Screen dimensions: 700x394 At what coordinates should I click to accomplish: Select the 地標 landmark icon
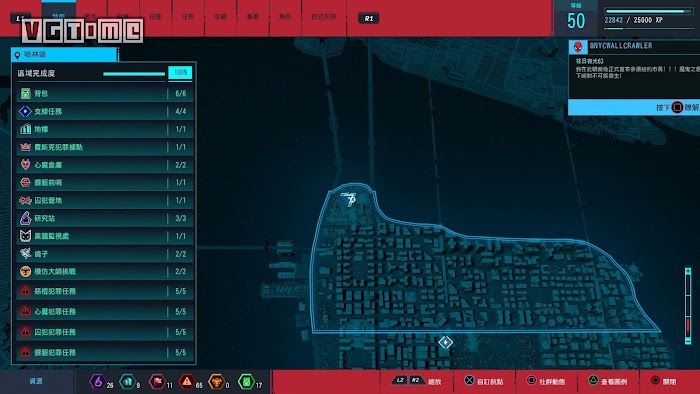click(25, 129)
